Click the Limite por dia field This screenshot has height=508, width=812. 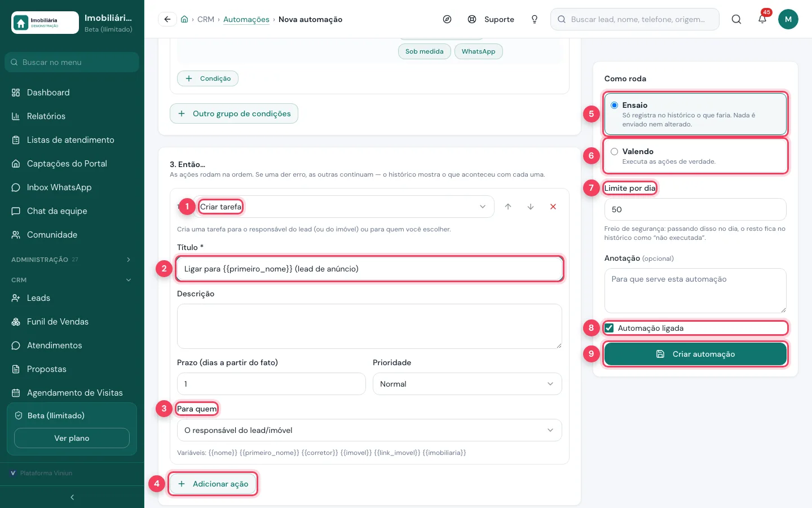coord(695,209)
